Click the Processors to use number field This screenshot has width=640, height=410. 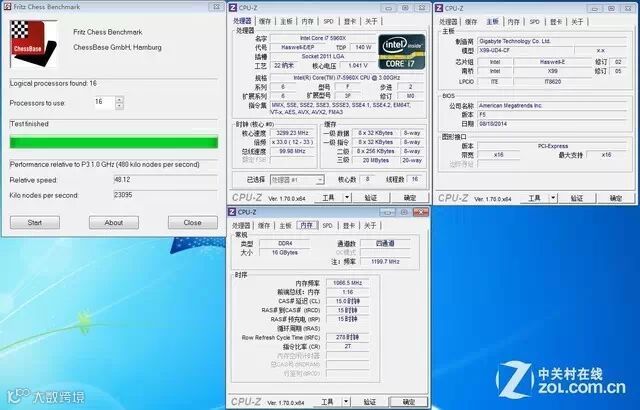pyautogui.click(x=104, y=102)
